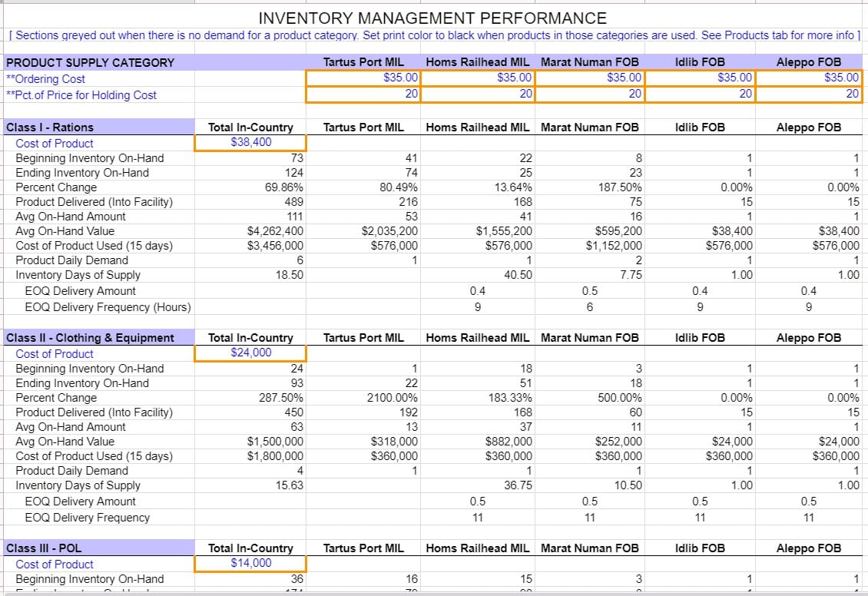Screen dimensions: 868x596
Task: Click the $882,000 avg on-hand value
Action: tap(509, 441)
